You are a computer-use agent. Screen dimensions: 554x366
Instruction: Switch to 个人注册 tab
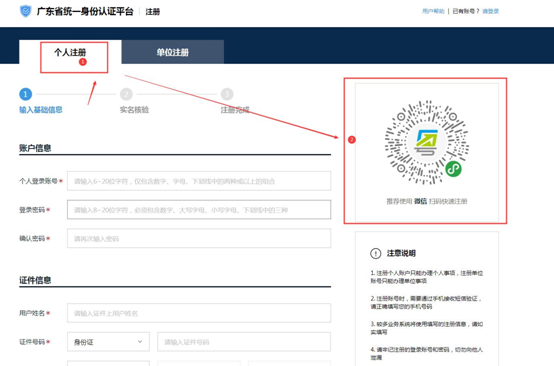coord(70,52)
